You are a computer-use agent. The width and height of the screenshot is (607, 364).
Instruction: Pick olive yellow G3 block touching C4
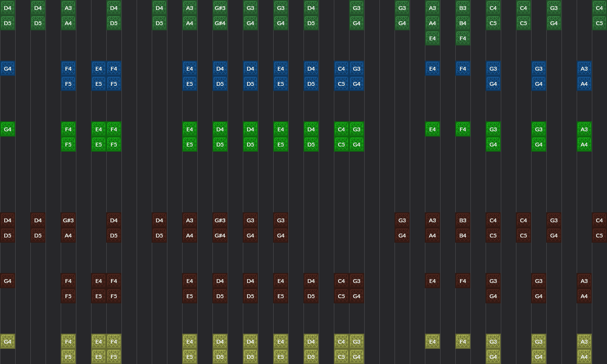tap(357, 341)
